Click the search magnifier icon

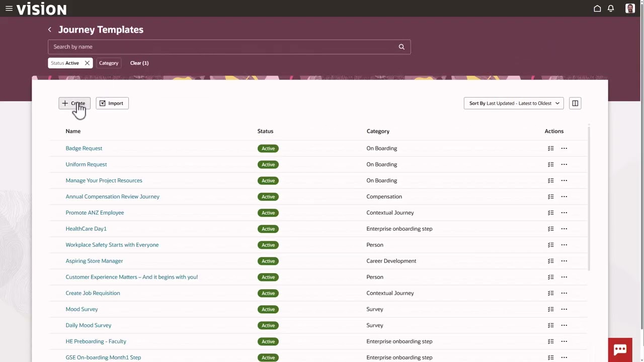point(401,47)
